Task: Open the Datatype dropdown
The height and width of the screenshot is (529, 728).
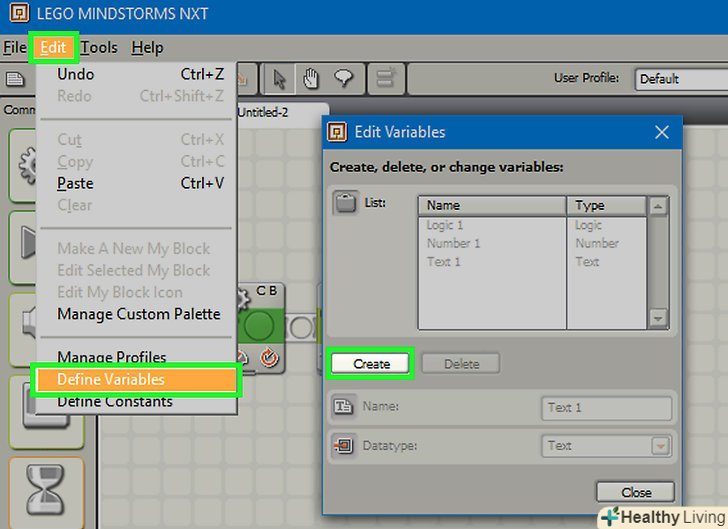Action: (606, 446)
